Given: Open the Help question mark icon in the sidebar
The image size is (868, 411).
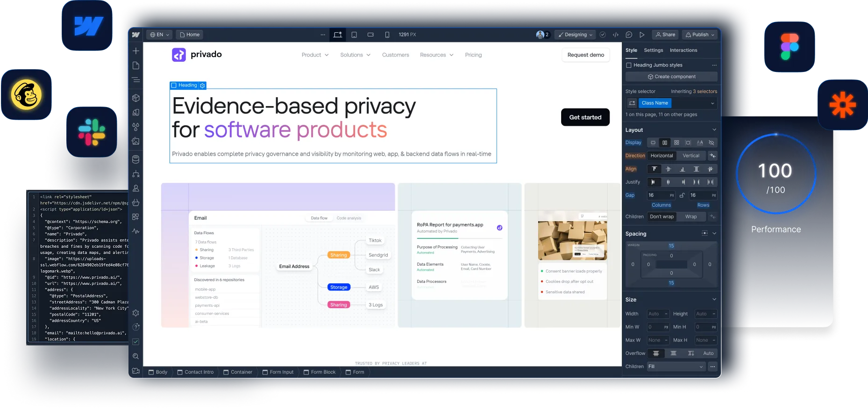Looking at the screenshot, I should coord(136,327).
